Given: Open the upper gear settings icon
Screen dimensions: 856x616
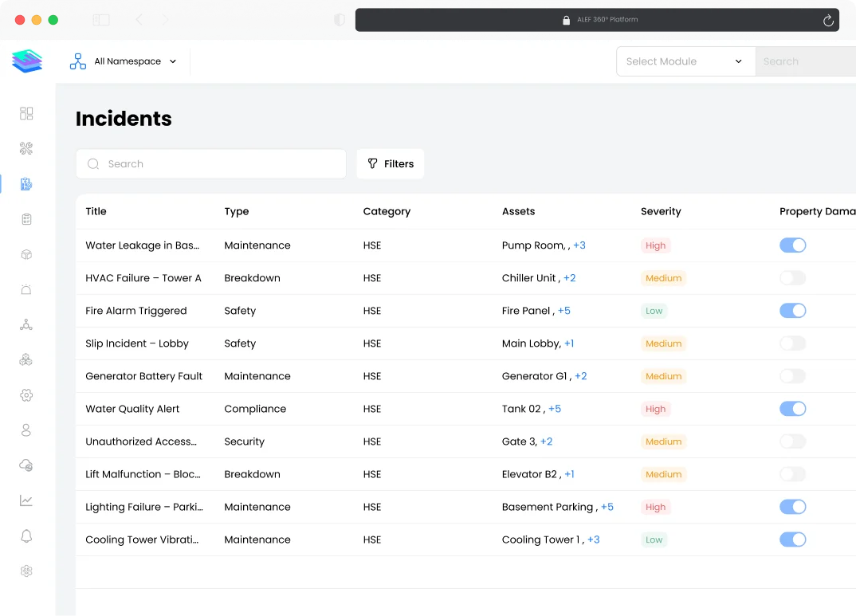Looking at the screenshot, I should coord(26,395).
